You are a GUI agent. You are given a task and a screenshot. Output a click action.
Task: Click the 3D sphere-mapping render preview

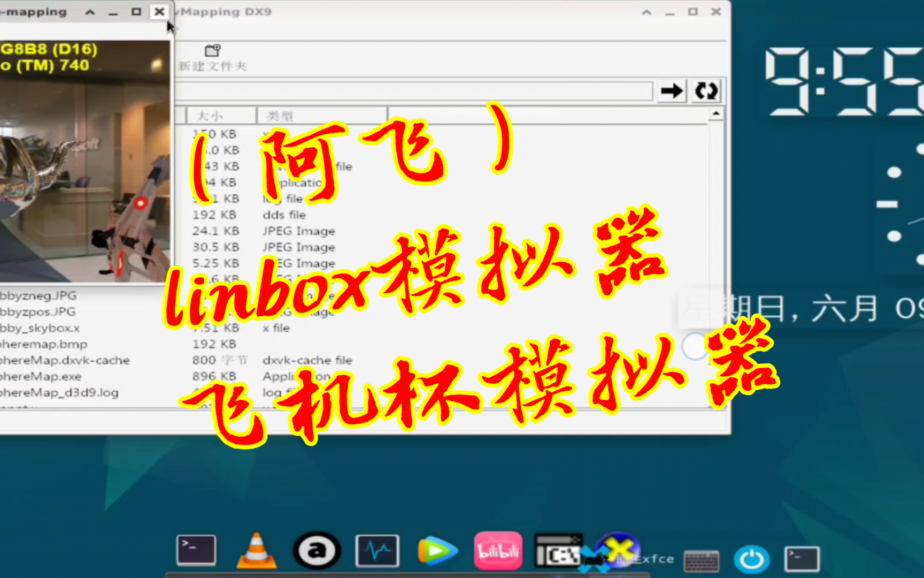point(84,161)
